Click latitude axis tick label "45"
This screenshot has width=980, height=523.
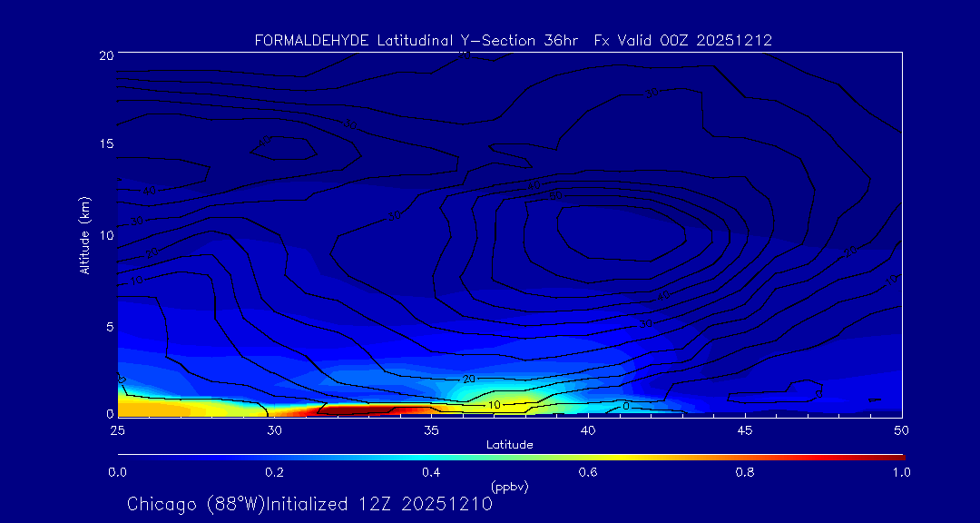745,430
